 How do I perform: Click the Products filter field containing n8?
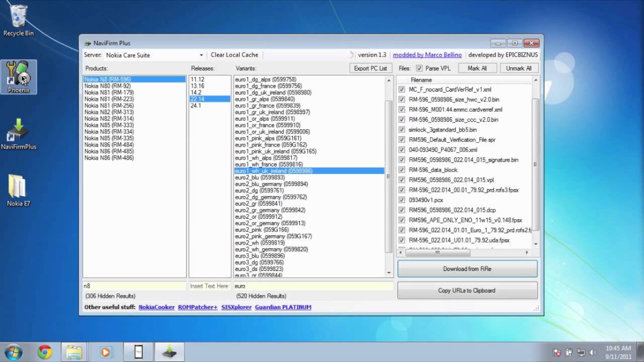pos(134,286)
